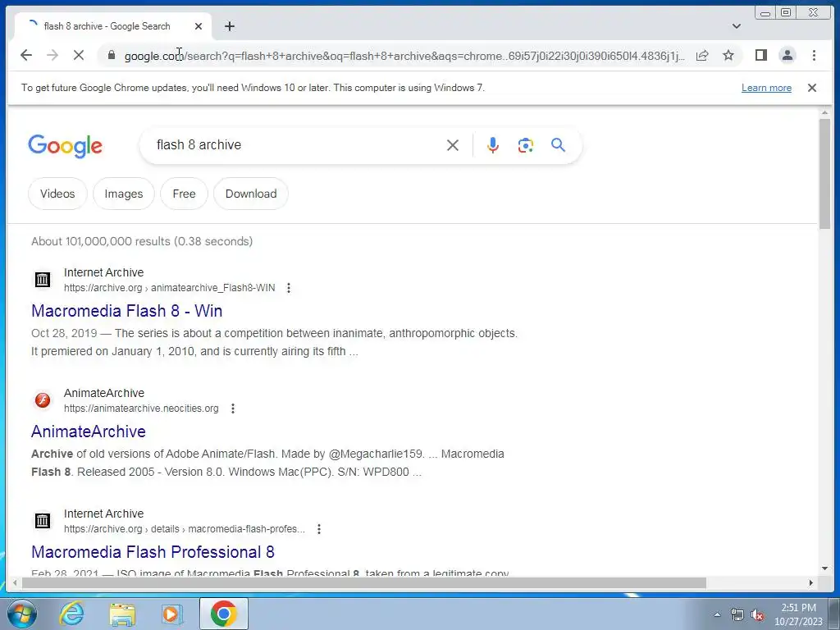Apply the Download filter chip
The image size is (840, 630).
click(x=251, y=194)
